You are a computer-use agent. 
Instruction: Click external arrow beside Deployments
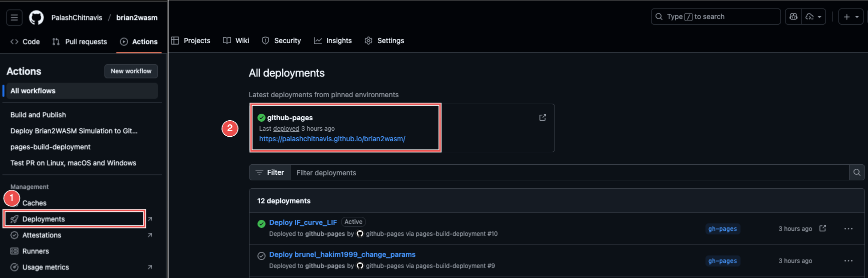tap(149, 219)
